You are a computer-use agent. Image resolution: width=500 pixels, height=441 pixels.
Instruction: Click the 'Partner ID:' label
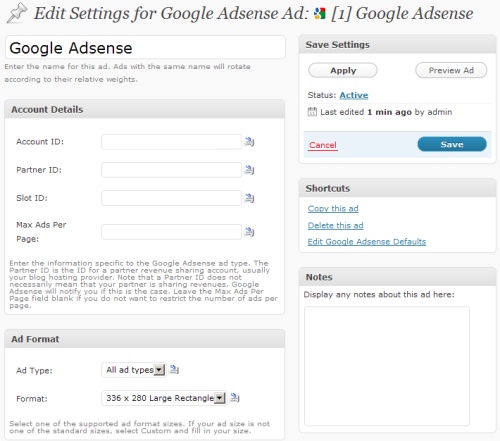coord(39,170)
